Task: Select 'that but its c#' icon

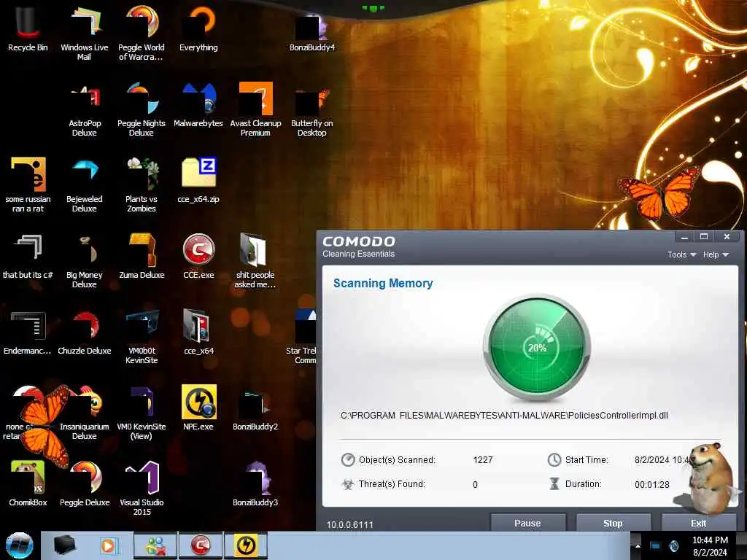Action: [28, 256]
